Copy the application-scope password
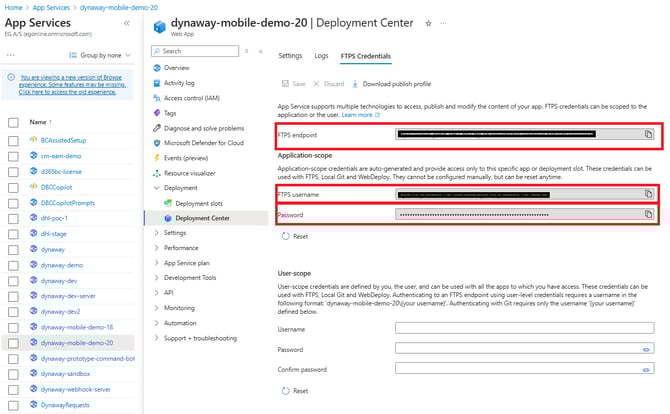The width and height of the screenshot is (670, 414). click(x=648, y=214)
